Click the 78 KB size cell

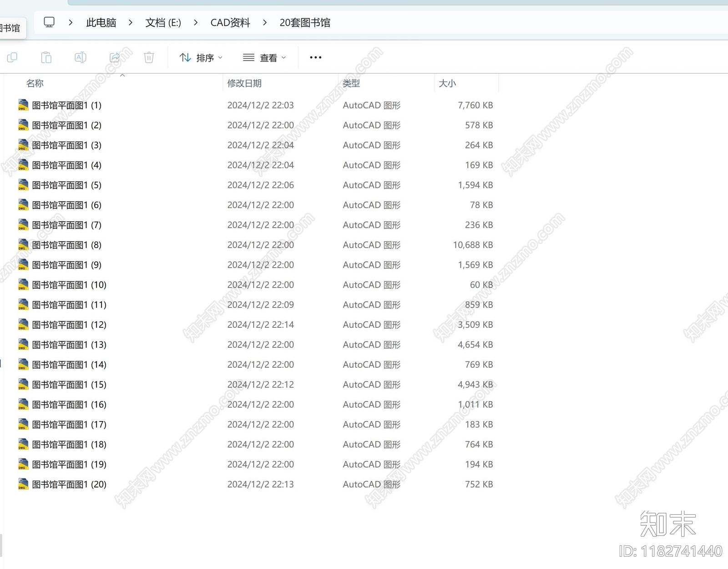pos(481,205)
